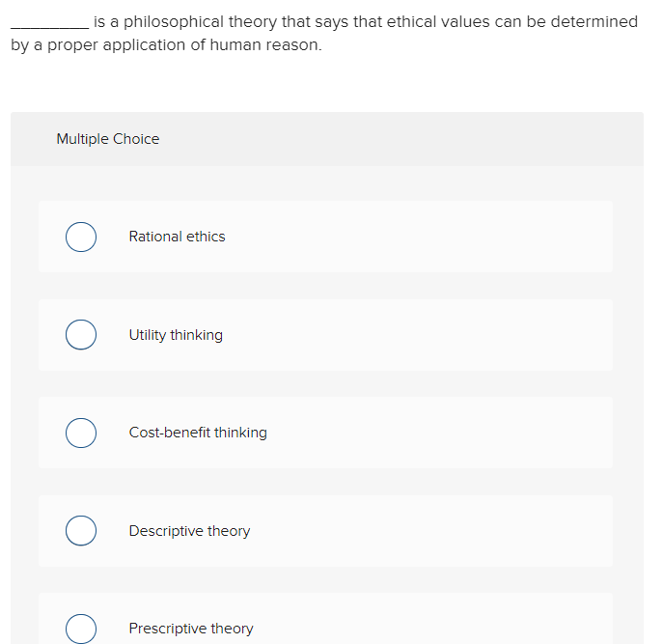The height and width of the screenshot is (644, 663).
Task: Click 'human reason' in the question text
Action: click(x=265, y=44)
